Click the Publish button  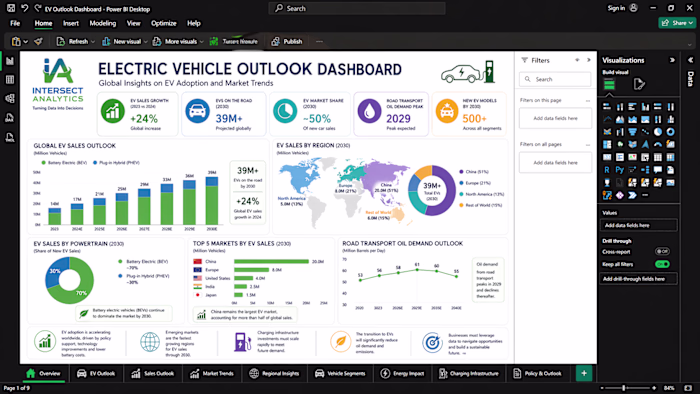(287, 41)
